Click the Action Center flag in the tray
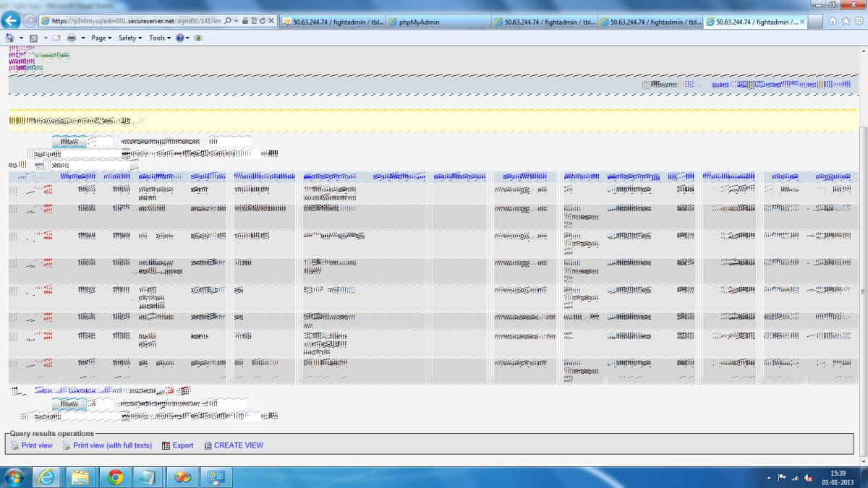This screenshot has width=868, height=488. [782, 478]
